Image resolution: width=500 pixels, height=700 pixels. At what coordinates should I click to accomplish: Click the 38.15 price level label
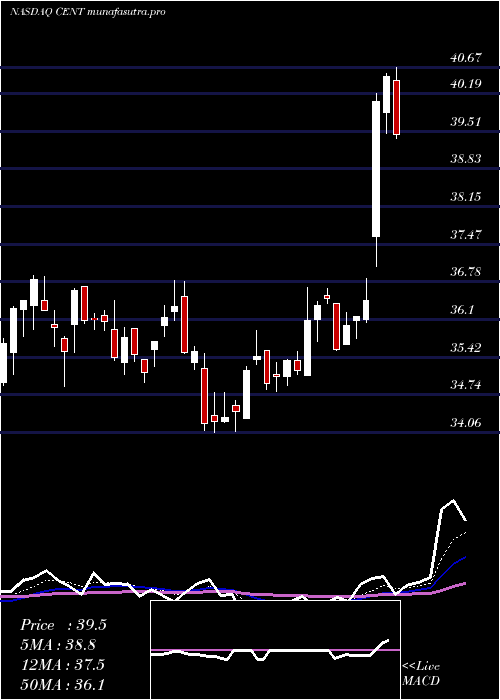pos(466,196)
